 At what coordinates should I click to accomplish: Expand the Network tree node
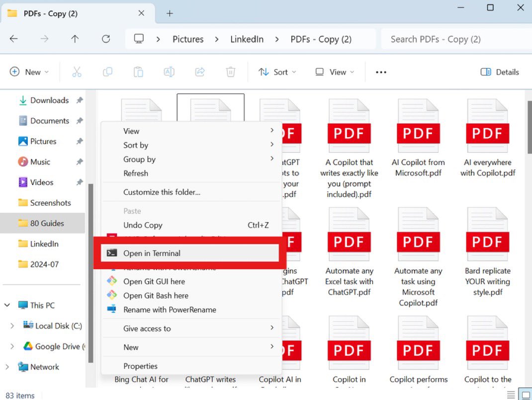click(7, 367)
